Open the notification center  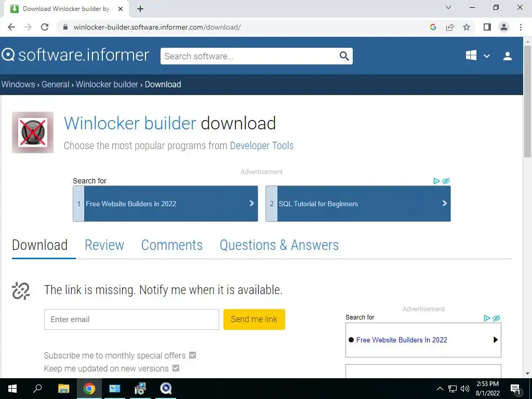[x=515, y=389]
